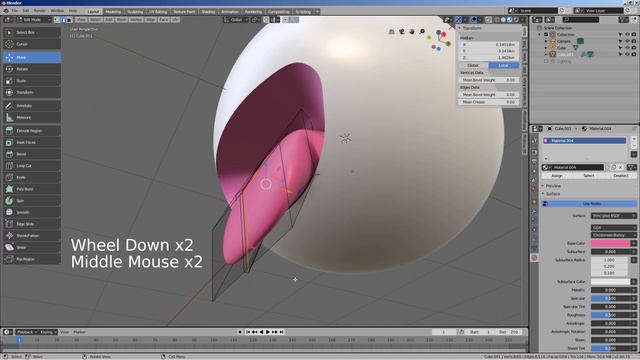The image size is (640, 360).
Task: Click the Material.004 slot in list
Action: [x=584, y=141]
